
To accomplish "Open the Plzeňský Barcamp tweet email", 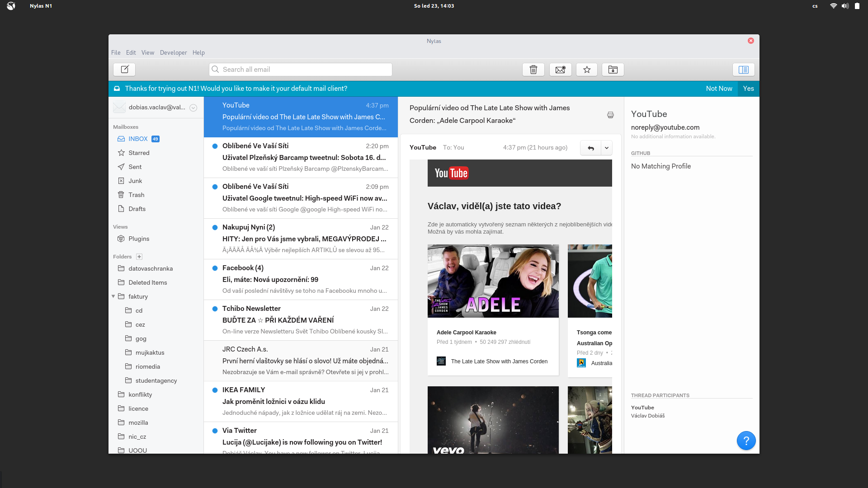I will tap(301, 158).
